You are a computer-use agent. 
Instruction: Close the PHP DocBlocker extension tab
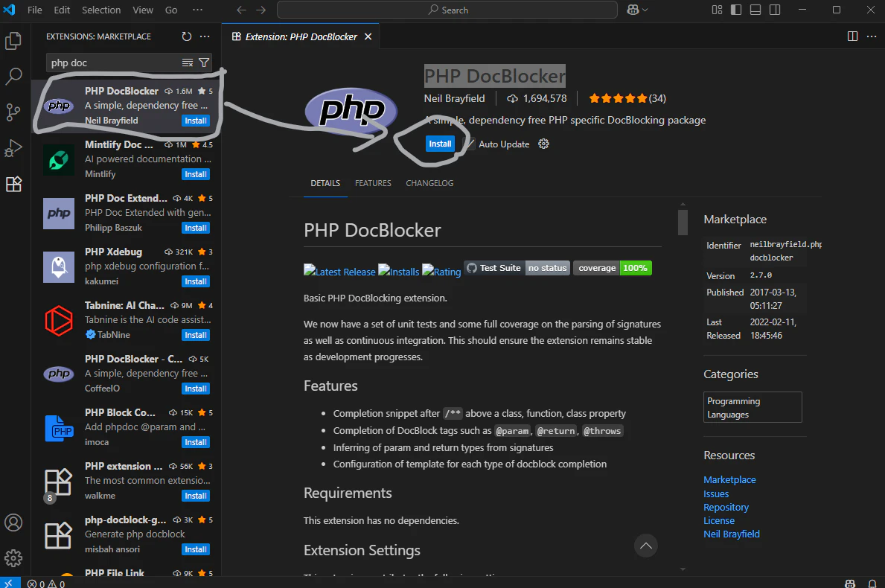368,36
